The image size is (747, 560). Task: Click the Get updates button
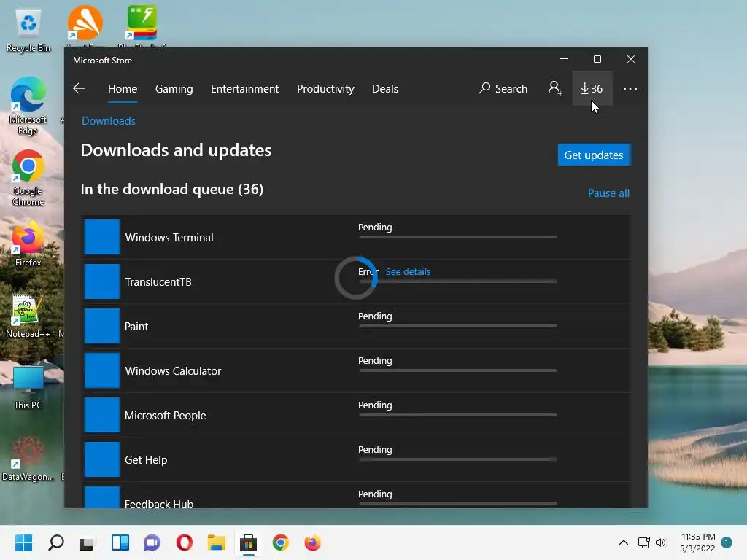(x=594, y=155)
